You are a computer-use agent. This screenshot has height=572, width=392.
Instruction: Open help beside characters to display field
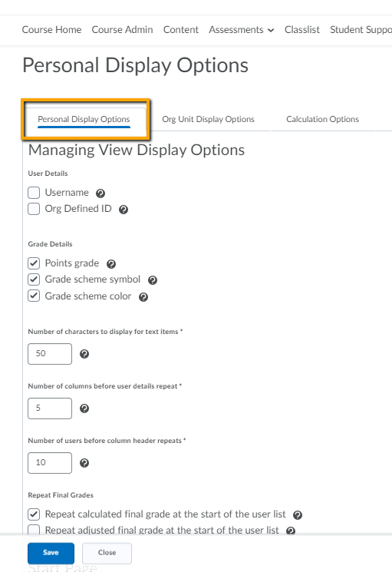[x=84, y=354]
